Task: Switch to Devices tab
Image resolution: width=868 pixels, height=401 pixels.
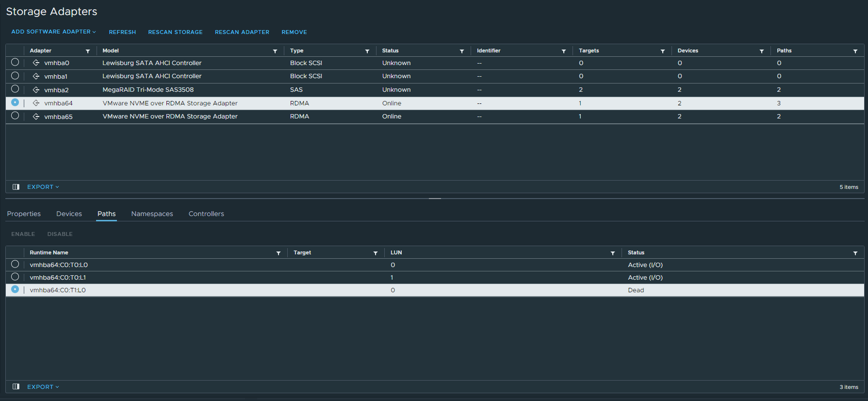Action: pyautogui.click(x=69, y=214)
